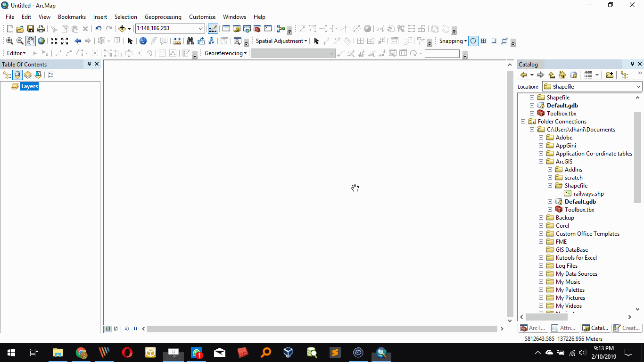The height and width of the screenshot is (362, 644).
Task: Select the Zoom Out tool
Action: (x=20, y=41)
